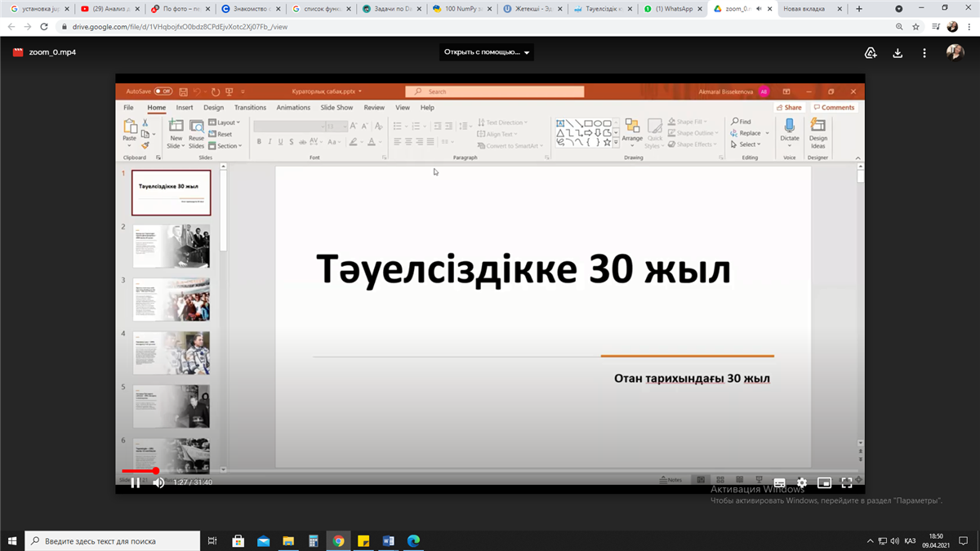Go to the Slide Show tab
This screenshot has width=980, height=551.
click(336, 107)
